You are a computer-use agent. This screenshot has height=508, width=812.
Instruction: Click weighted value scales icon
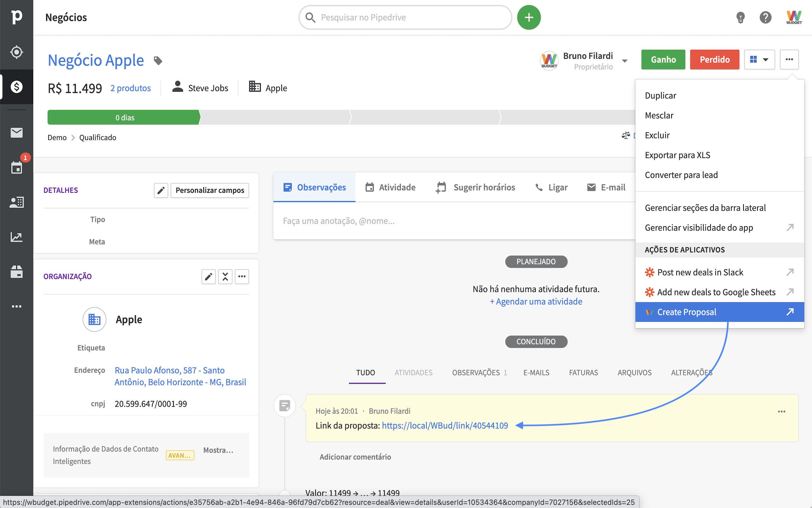point(626,135)
